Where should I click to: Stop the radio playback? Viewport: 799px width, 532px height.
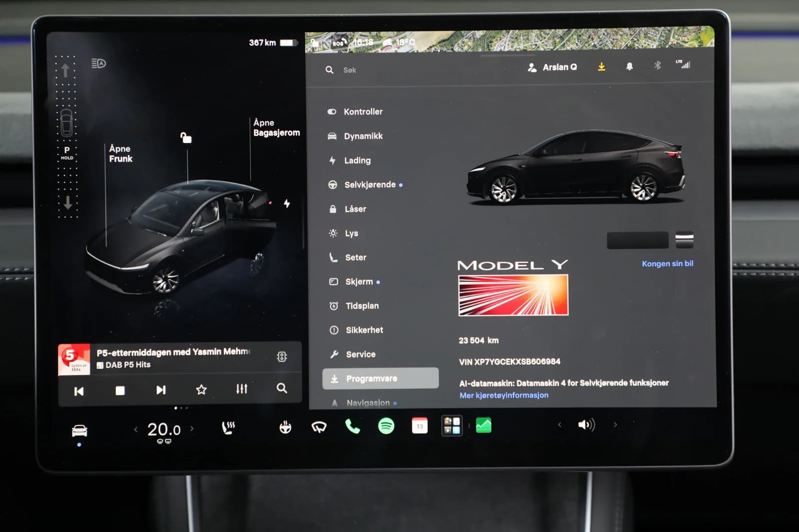[x=120, y=391]
